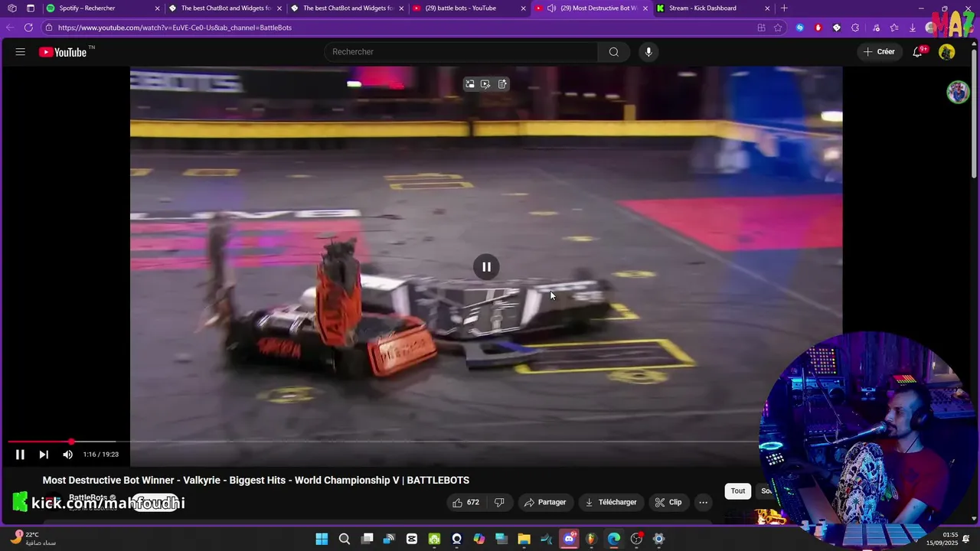Screen dimensions: 980x551
Task: Like the video showing 672 likes
Action: [465, 502]
